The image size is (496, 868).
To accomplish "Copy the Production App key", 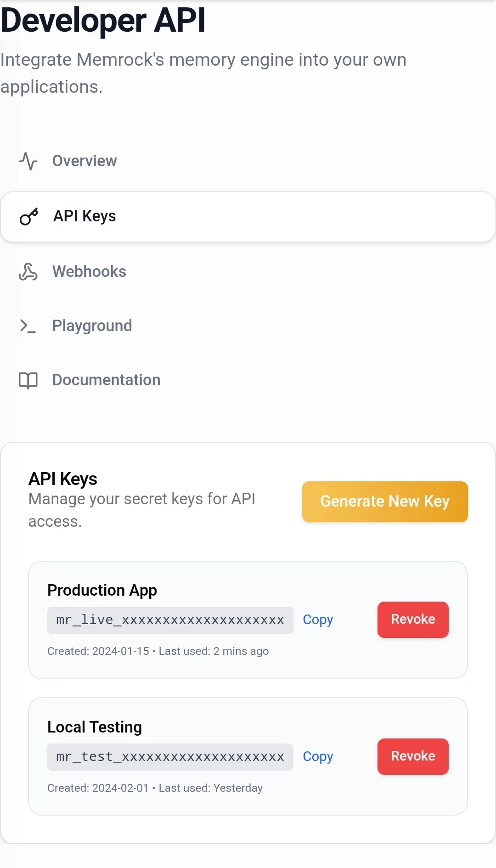I will pos(318,620).
